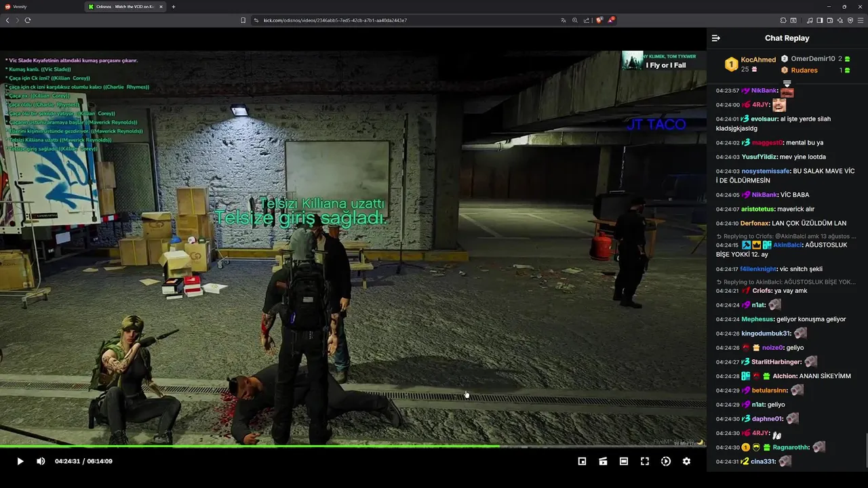Open Brave Rewards triangle icon
Viewport: 868px width, 488px height.
pos(611,20)
